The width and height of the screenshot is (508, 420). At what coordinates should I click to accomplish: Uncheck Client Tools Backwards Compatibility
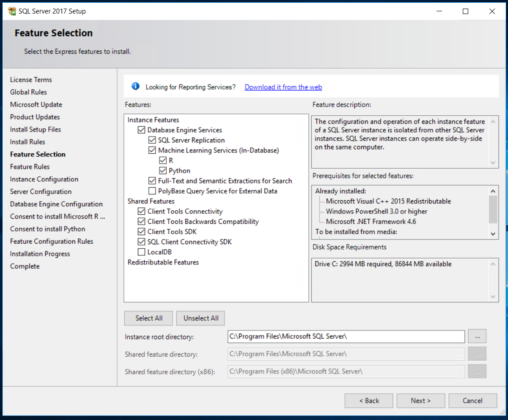point(141,222)
